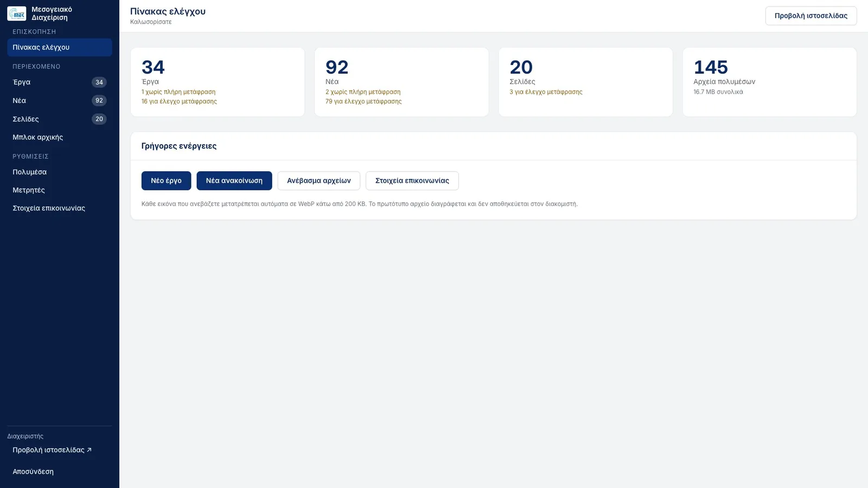This screenshot has height=488, width=868.
Task: Click the Στοιχεία επικοινωνίας quick action button
Action: tap(412, 181)
